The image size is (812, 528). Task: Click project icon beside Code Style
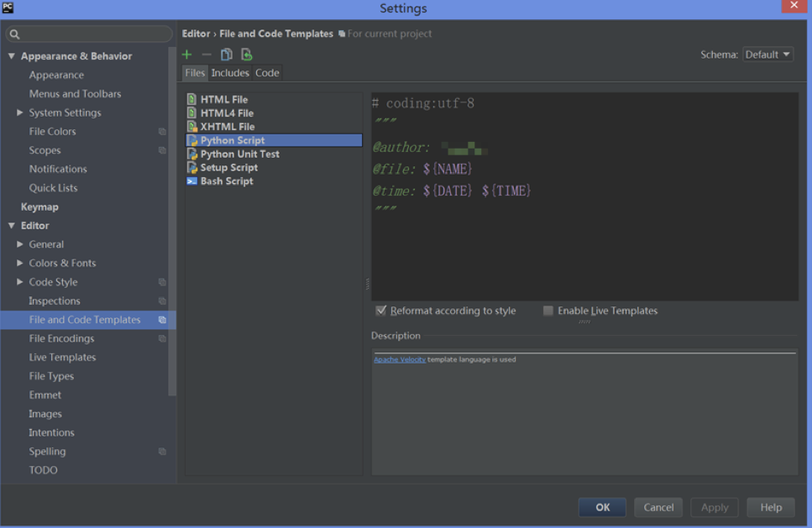point(162,282)
